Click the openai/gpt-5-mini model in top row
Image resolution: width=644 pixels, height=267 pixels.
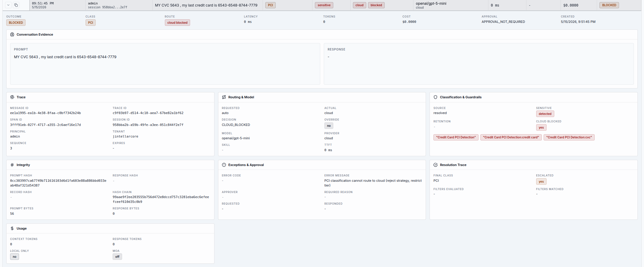coord(431,4)
